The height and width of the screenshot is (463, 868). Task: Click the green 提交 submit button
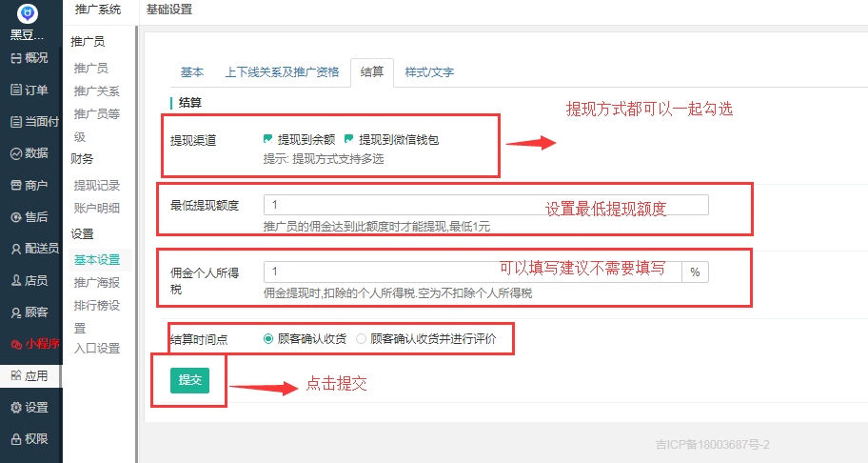[190, 380]
